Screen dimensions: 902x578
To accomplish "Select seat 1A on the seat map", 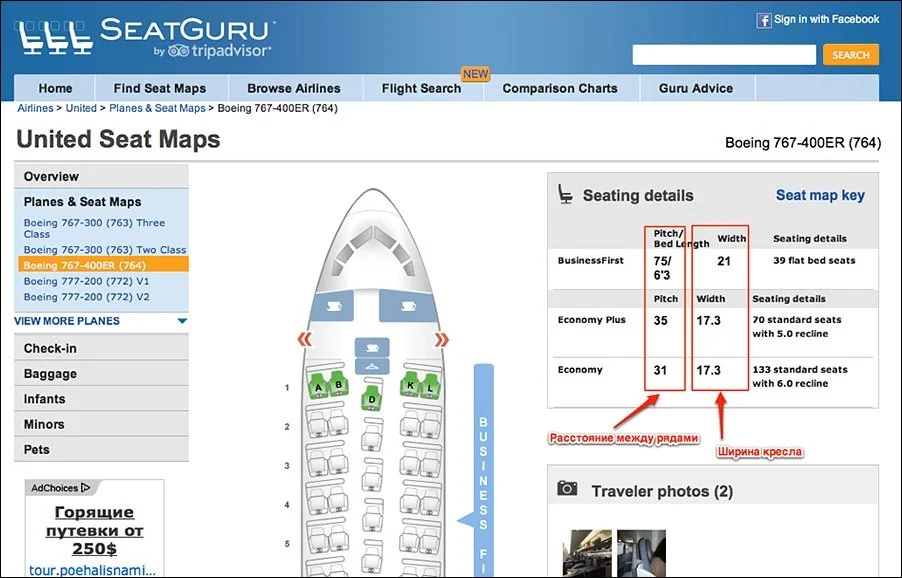I will pos(318,386).
